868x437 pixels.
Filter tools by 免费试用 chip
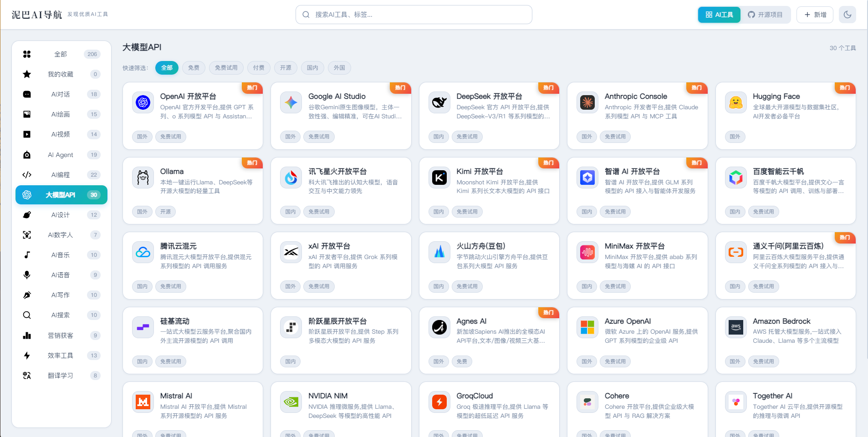(x=226, y=68)
